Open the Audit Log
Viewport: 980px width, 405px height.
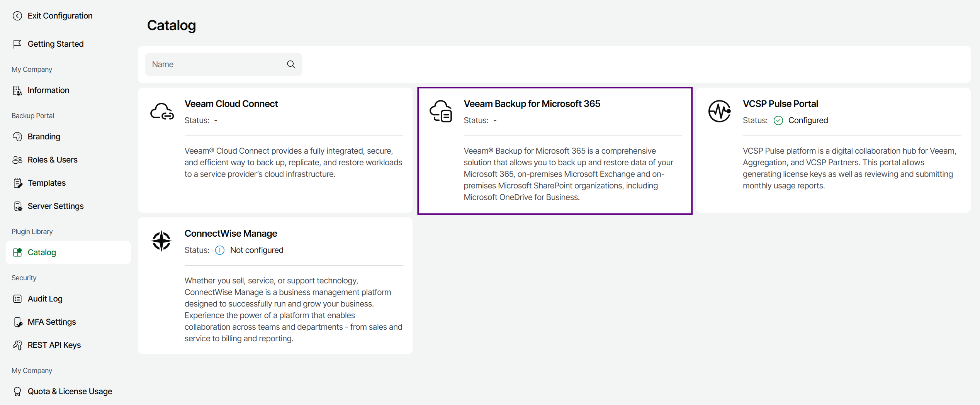pyautogui.click(x=45, y=299)
